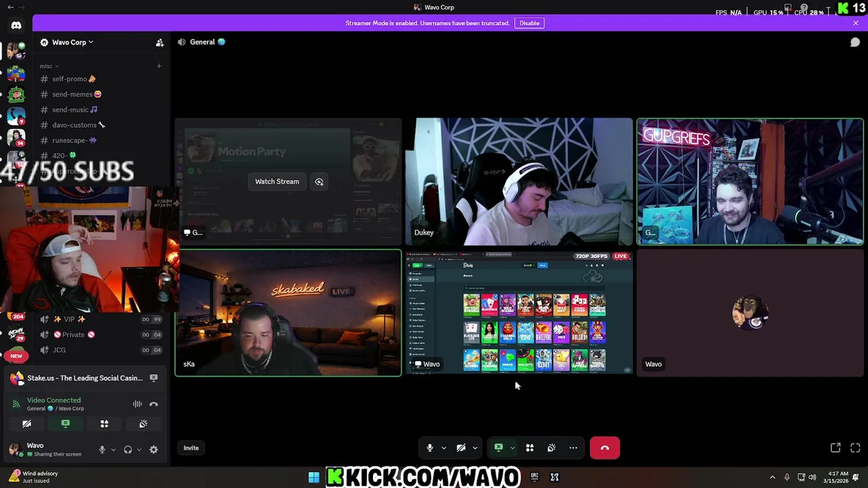The height and width of the screenshot is (488, 868).
Task: Disable Streamer Mode from the banner
Action: (x=530, y=23)
